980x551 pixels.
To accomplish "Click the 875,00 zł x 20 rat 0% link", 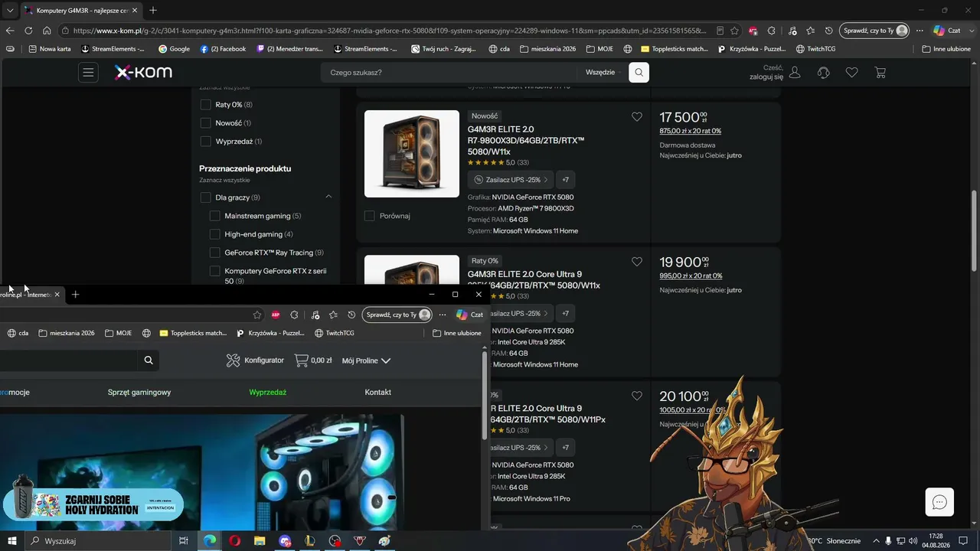I will tap(691, 131).
